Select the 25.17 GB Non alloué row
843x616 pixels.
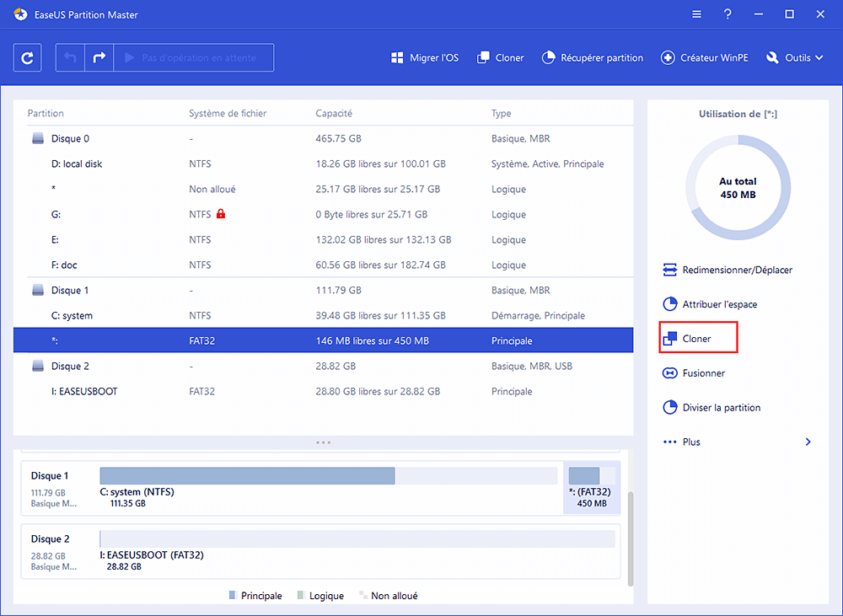pyautogui.click(x=323, y=190)
